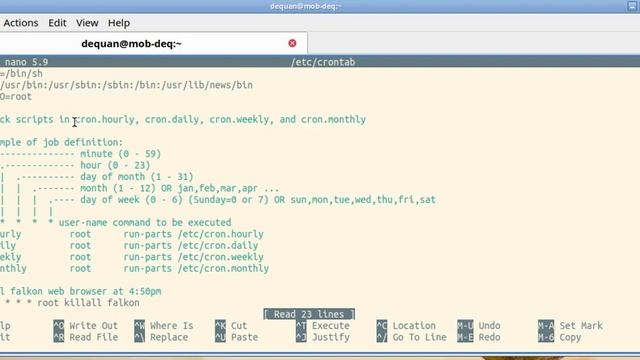Click the M-6 Copy shortcut
Image resolution: width=640 pixels, height=360 pixels.
[560, 337]
